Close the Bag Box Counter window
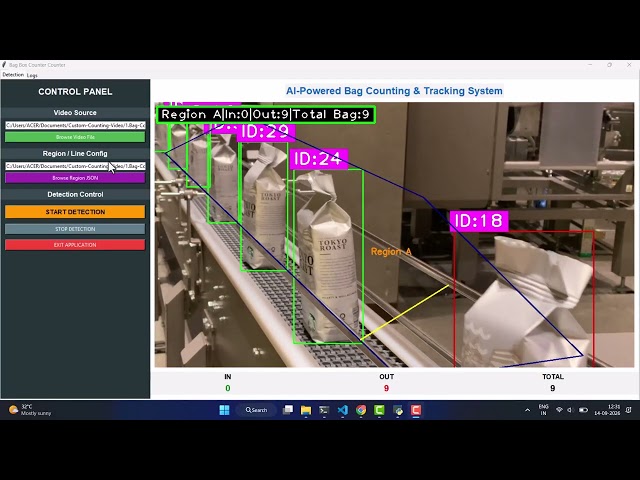 (629, 65)
